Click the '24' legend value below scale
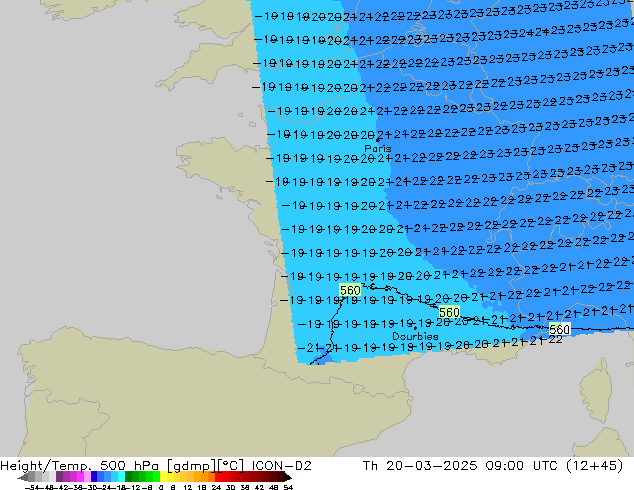This screenshot has width=634, height=490. click(216, 487)
